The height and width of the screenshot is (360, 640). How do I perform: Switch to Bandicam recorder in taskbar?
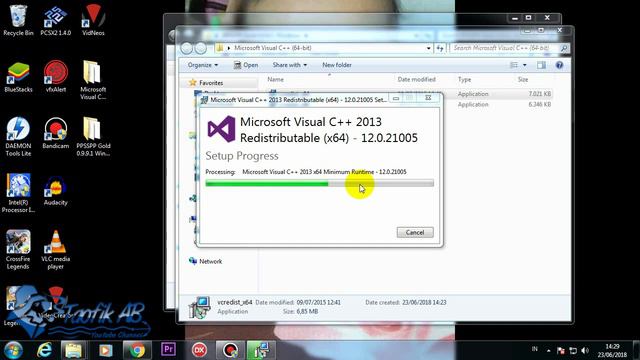(230, 350)
